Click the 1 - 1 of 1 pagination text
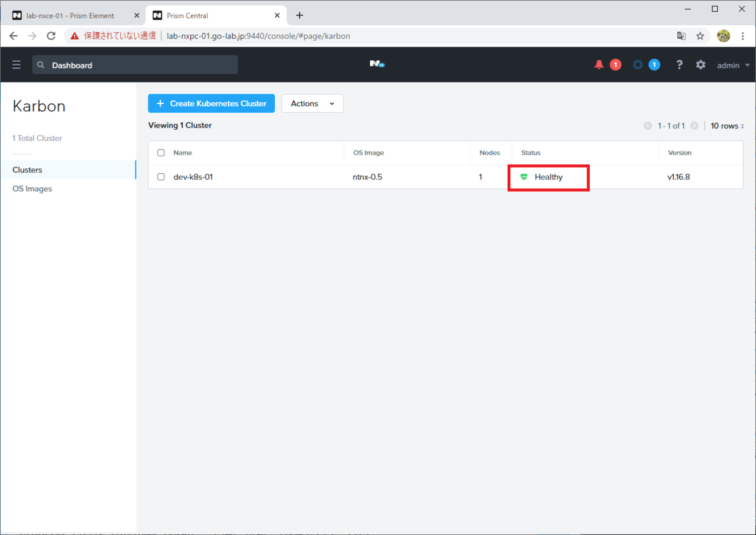 (671, 126)
